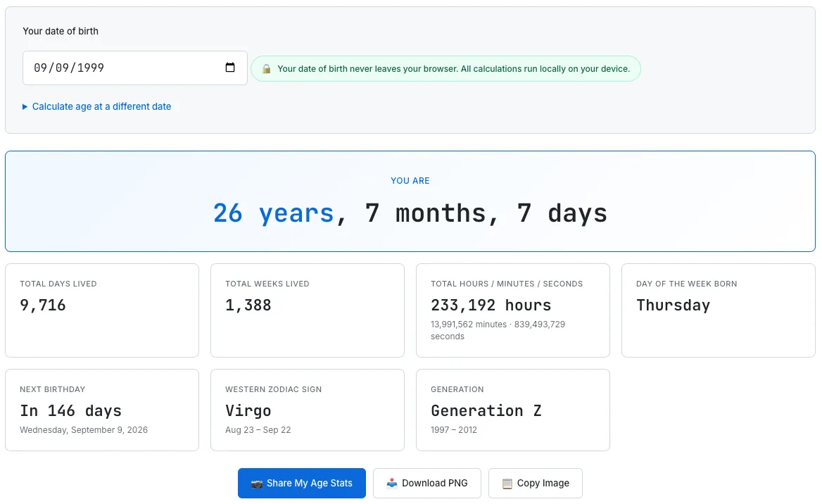Click the YOU ARE age summary banner
Image resolution: width=822 pixels, height=504 pixels.
(x=410, y=201)
